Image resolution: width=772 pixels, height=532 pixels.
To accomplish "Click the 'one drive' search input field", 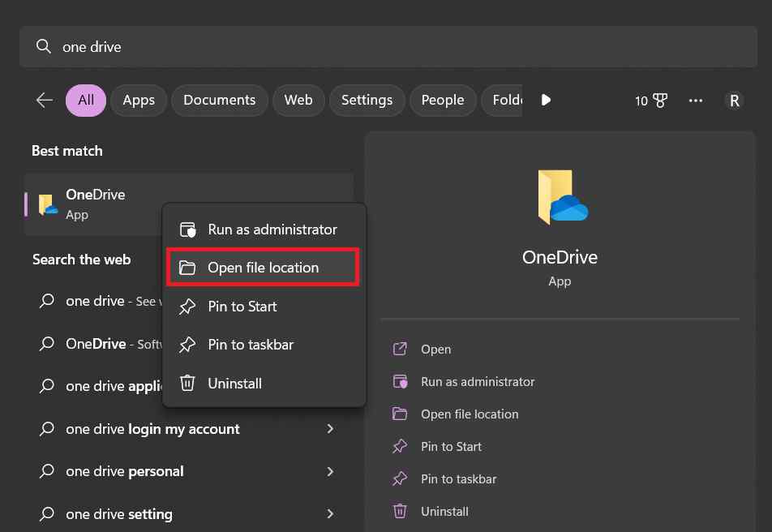I will 388,47.
